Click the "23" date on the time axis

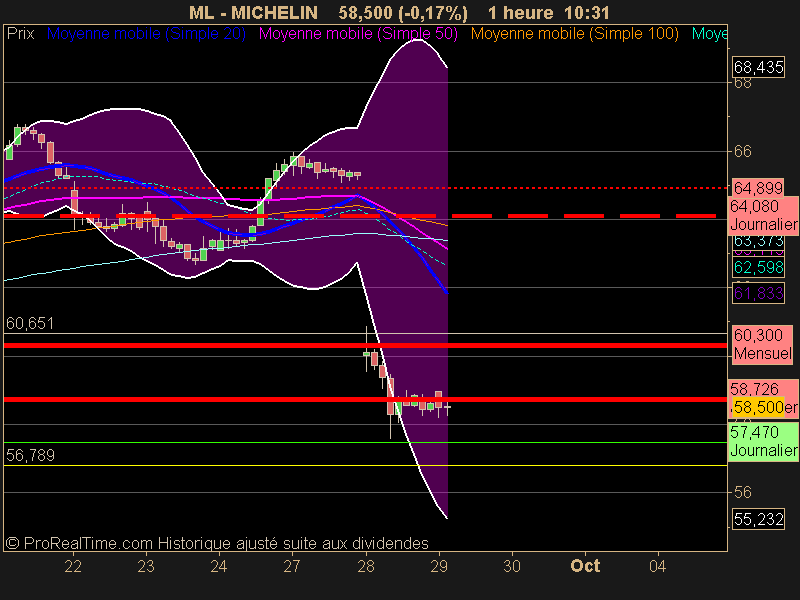point(146,566)
